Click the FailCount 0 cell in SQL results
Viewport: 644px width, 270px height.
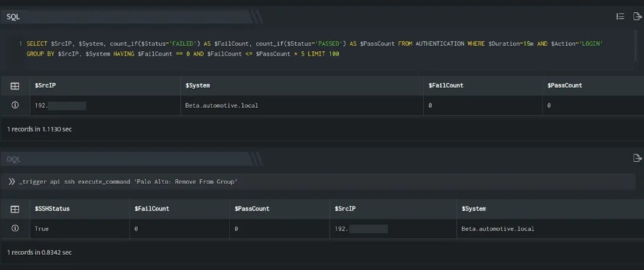tap(483, 106)
